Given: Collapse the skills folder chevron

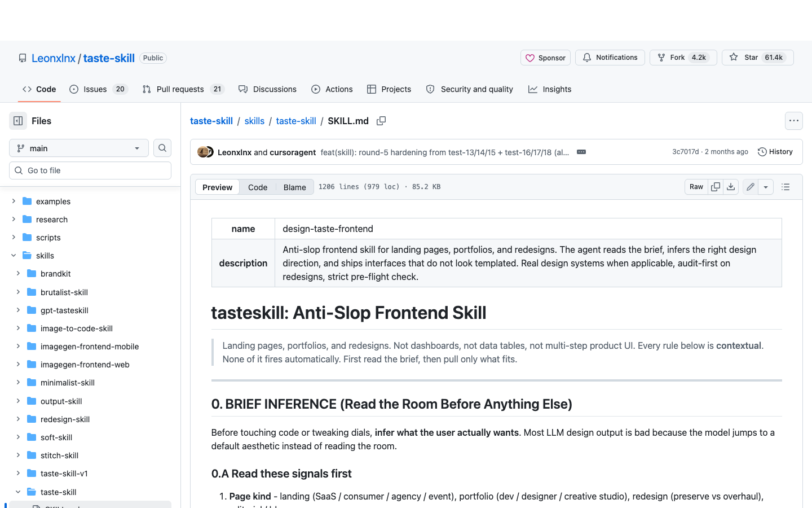Looking at the screenshot, I should 14,256.
